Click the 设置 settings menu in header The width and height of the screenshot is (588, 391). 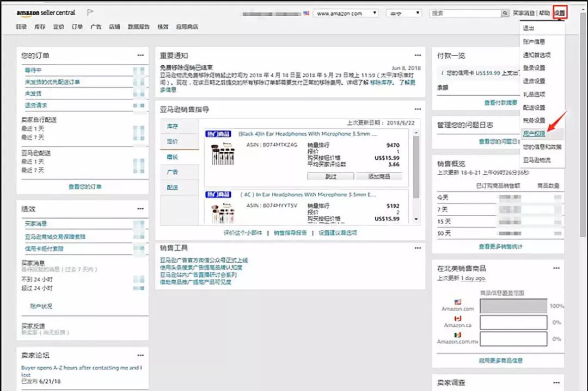coord(560,13)
